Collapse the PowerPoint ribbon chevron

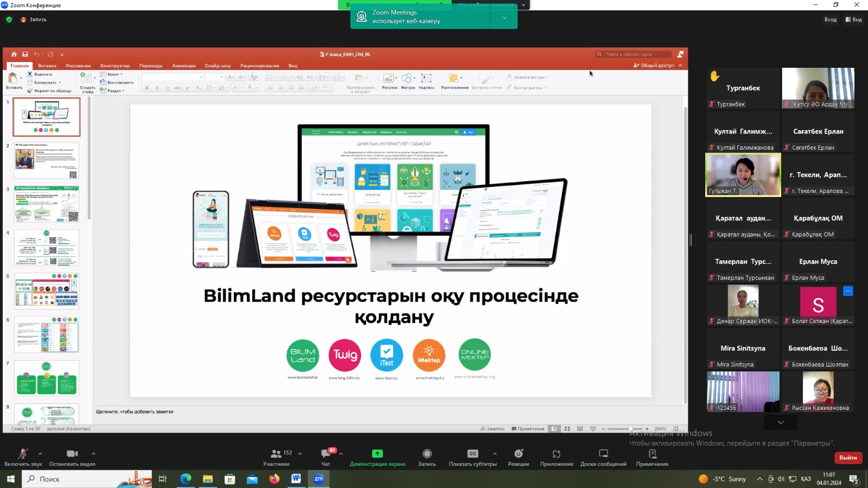click(680, 66)
